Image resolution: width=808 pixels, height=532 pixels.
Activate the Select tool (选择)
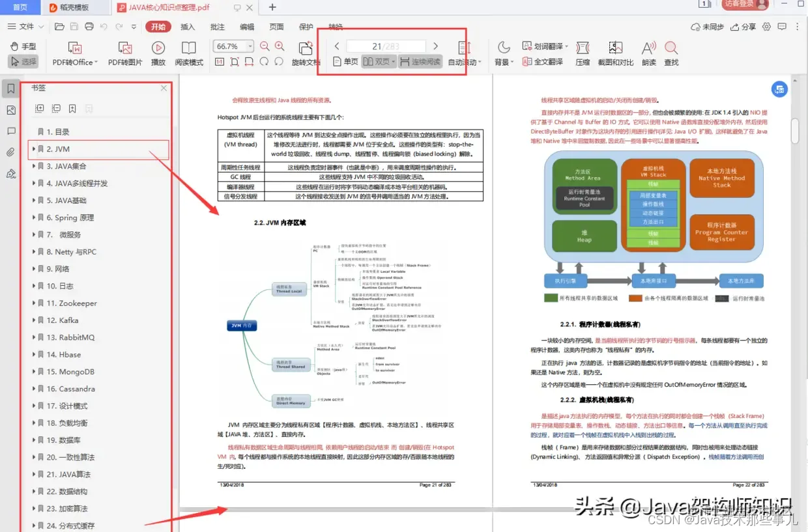pyautogui.click(x=23, y=62)
